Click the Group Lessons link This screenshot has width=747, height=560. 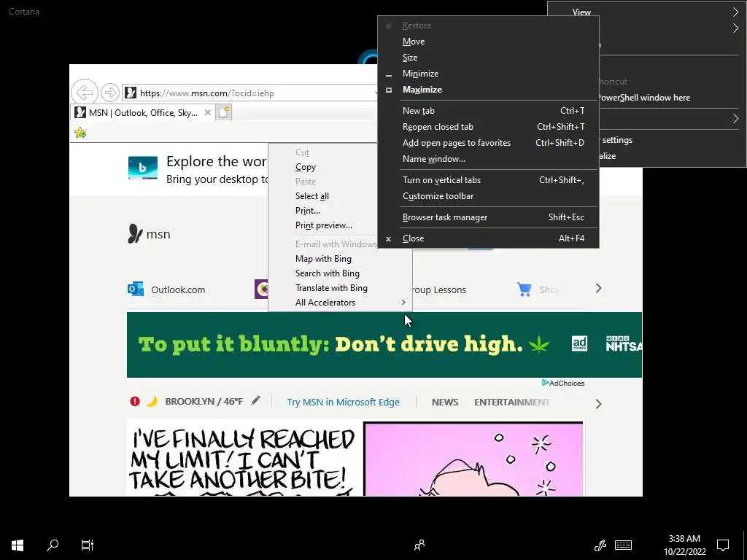(439, 289)
